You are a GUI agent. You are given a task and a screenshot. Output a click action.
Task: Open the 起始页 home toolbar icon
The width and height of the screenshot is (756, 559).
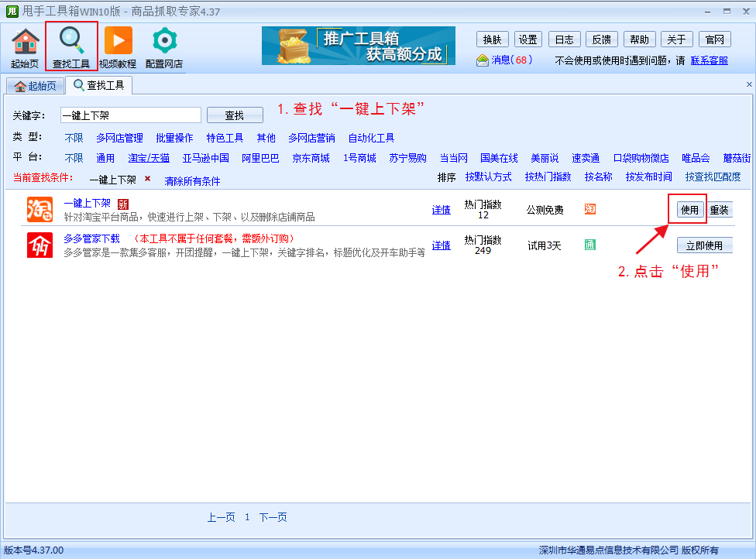[x=25, y=48]
